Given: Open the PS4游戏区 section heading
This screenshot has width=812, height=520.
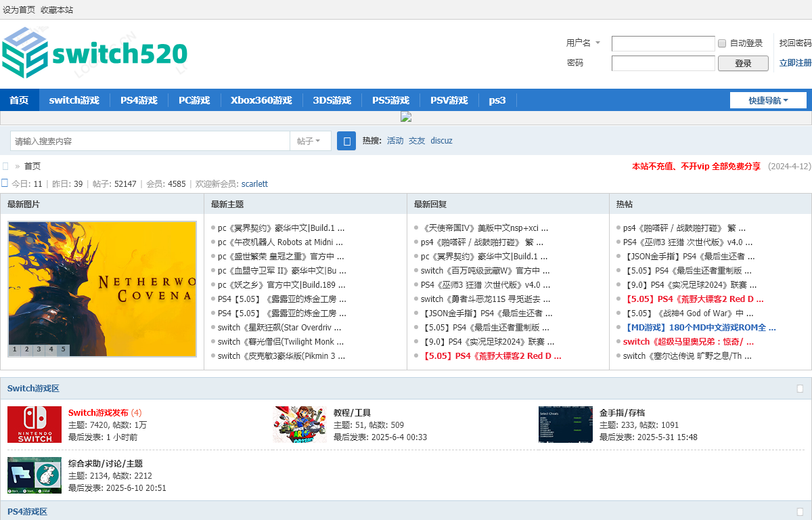Looking at the screenshot, I should coord(27,512).
